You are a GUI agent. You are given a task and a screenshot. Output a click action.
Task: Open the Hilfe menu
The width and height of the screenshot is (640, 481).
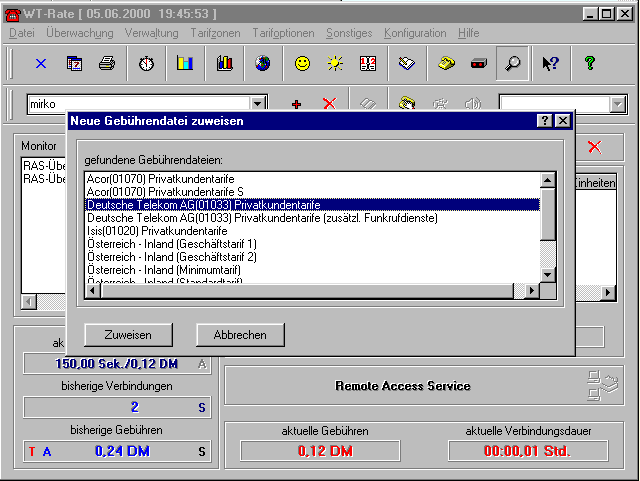(469, 33)
